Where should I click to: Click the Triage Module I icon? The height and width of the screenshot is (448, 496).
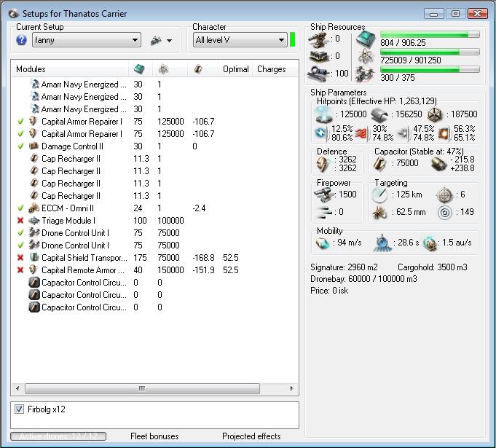point(34,221)
